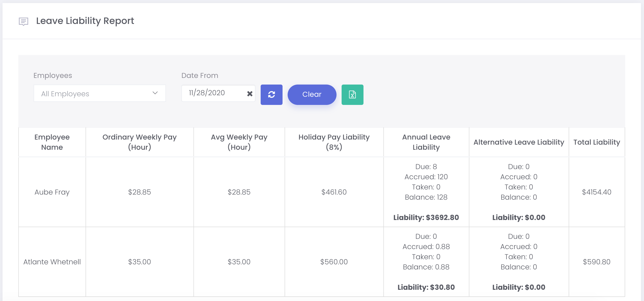Screen dimensions: 644x301
Task: Click Employee Name column header
Action: tap(52, 142)
